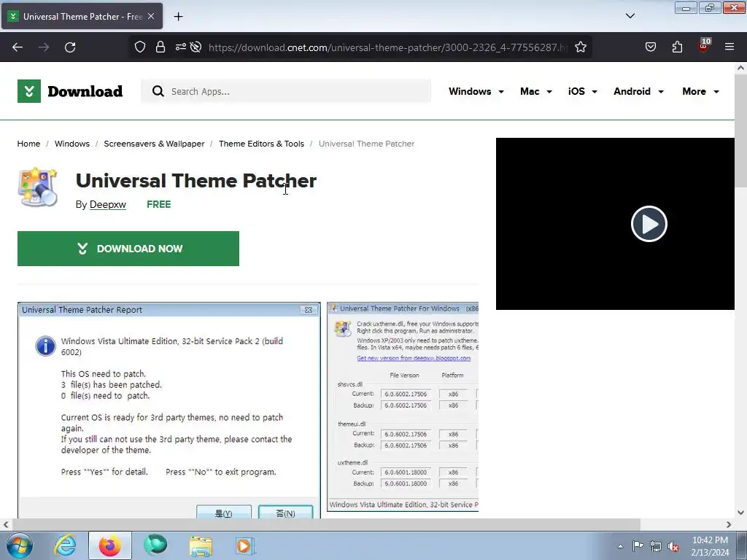
Task: Click the uBlock extension icon showing 10
Action: click(x=704, y=46)
